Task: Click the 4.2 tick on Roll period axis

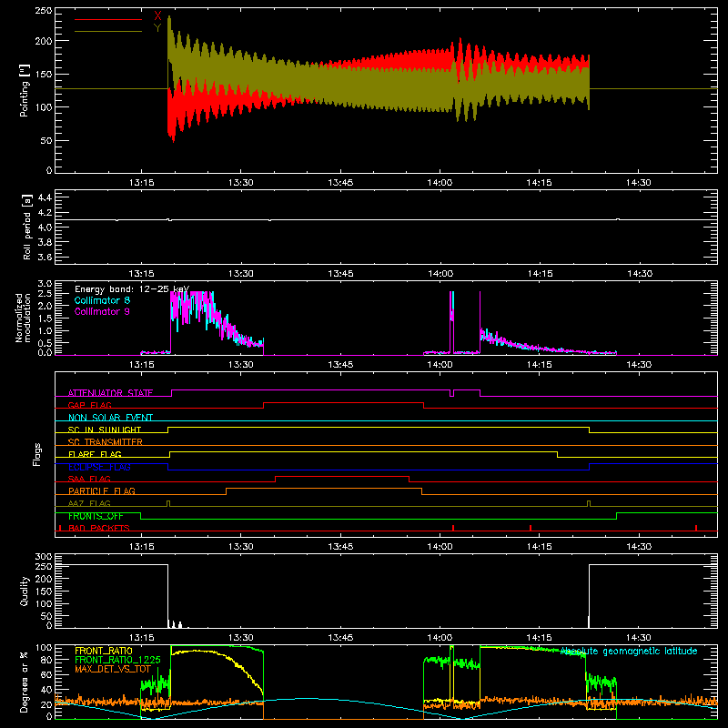Action: (x=45, y=213)
